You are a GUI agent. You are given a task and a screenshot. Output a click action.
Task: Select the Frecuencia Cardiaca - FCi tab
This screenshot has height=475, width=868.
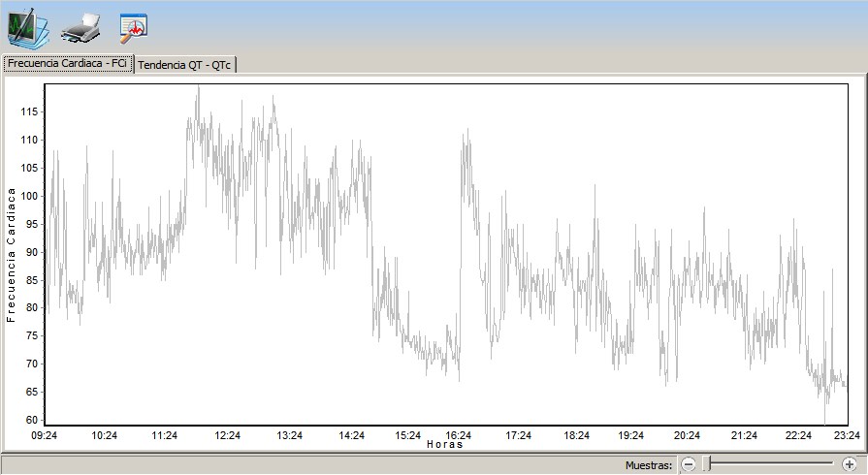67,64
